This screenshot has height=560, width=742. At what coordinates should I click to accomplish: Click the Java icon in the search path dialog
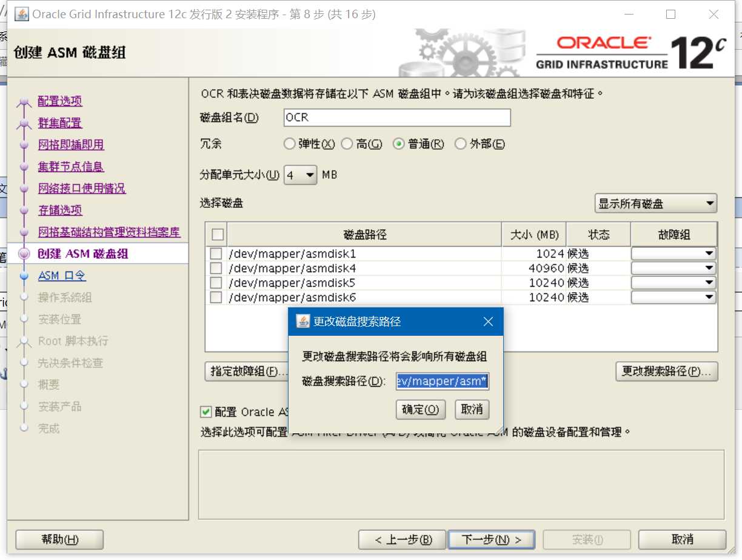pos(302,322)
